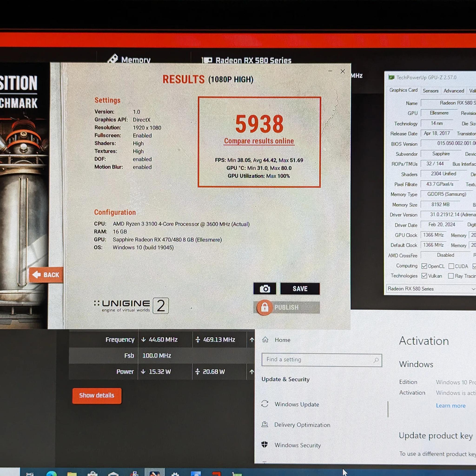Click the locked Publish icon
This screenshot has width=476, height=476.
pos(264,307)
